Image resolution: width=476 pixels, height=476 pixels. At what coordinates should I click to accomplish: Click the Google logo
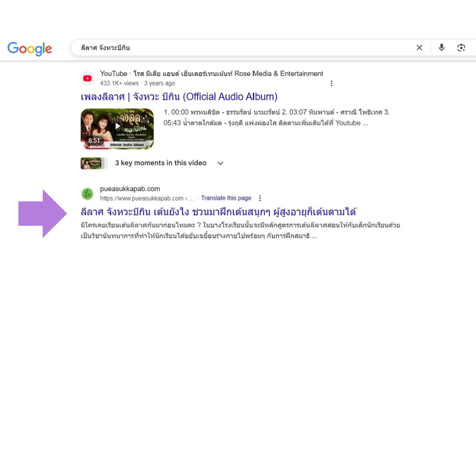pyautogui.click(x=30, y=48)
